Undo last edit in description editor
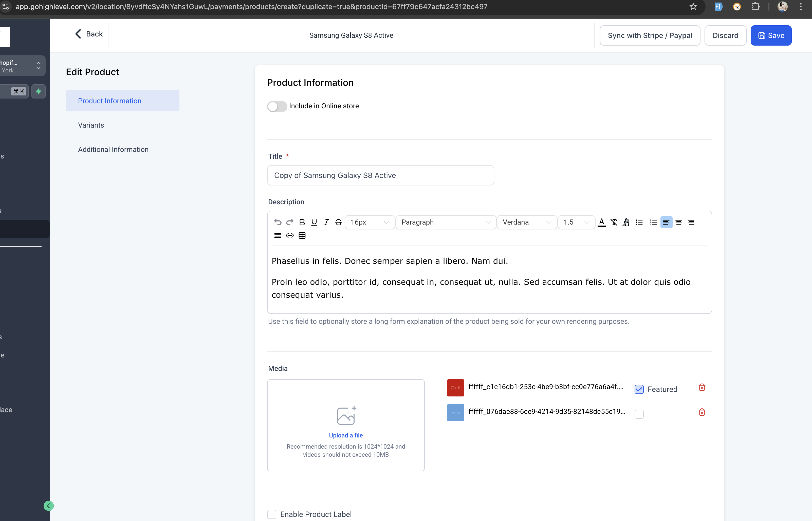Image resolution: width=812 pixels, height=521 pixels. [278, 222]
